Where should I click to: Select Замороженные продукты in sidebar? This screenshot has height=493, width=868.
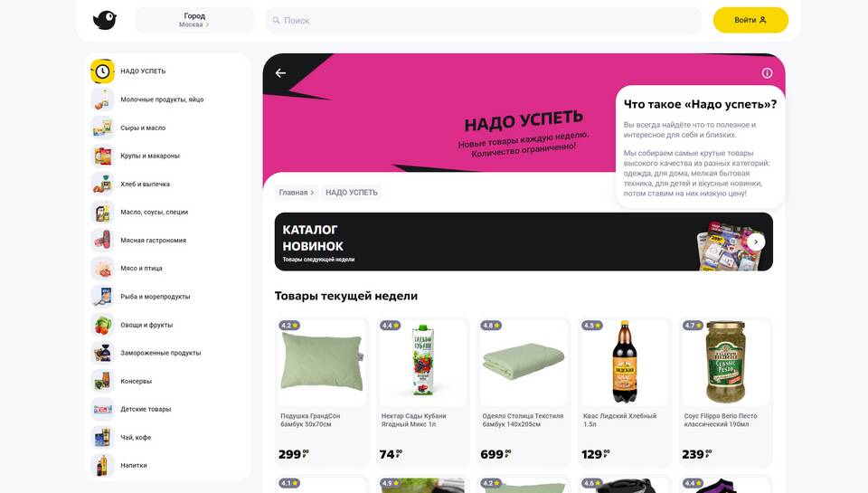pos(161,353)
